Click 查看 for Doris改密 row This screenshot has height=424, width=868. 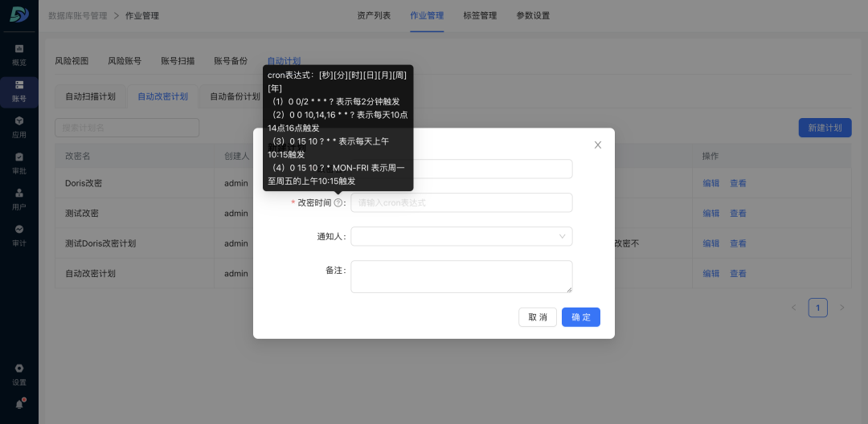[738, 183]
